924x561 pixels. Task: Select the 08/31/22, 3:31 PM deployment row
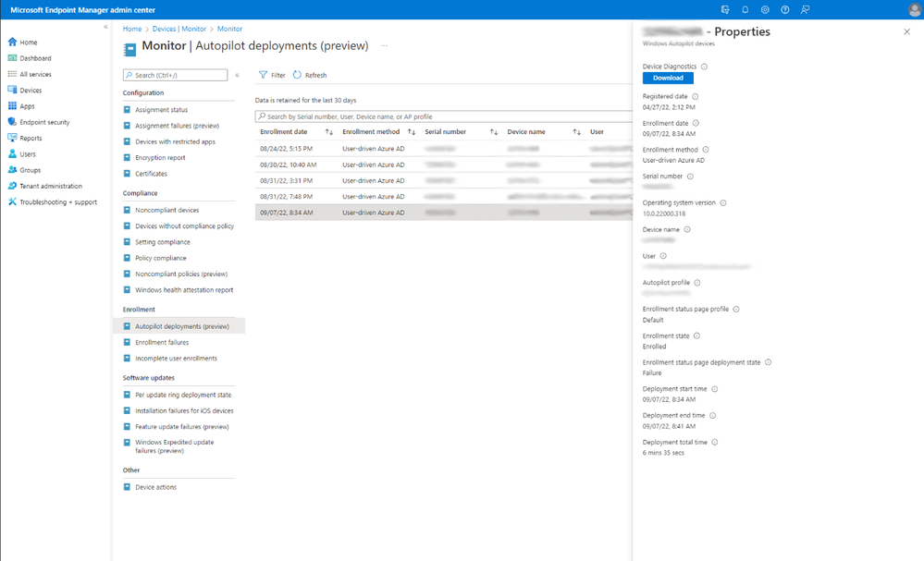(444, 180)
